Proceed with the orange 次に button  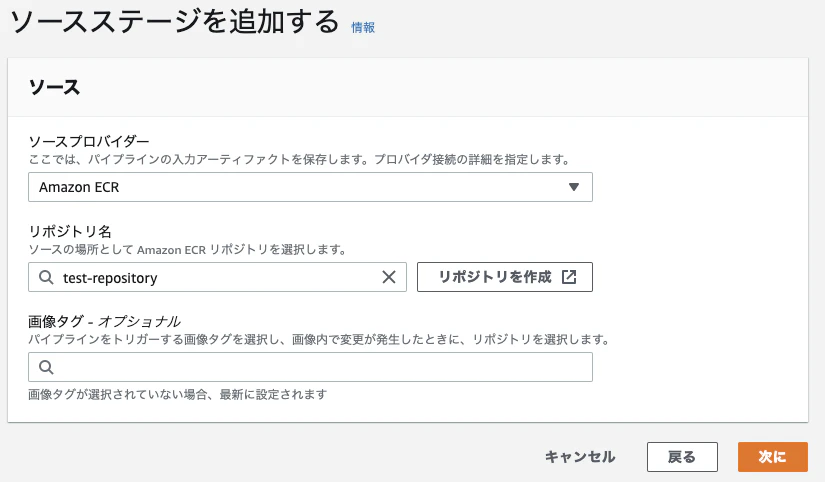point(772,457)
